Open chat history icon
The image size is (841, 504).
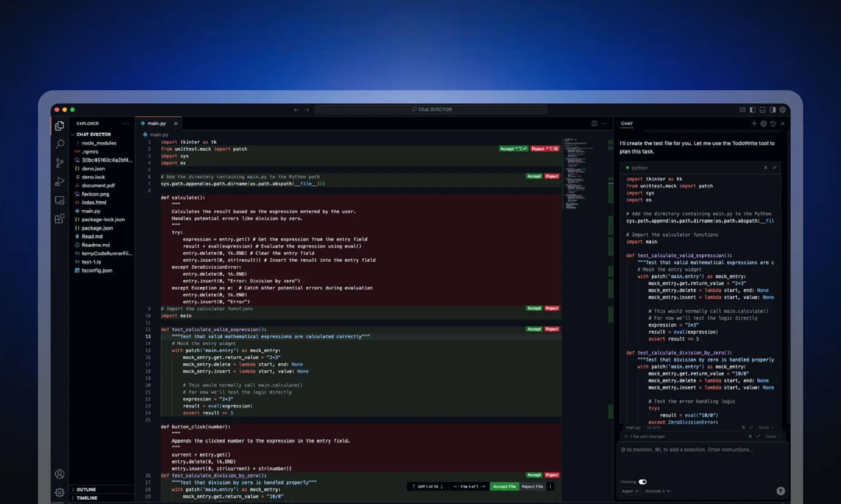click(773, 124)
